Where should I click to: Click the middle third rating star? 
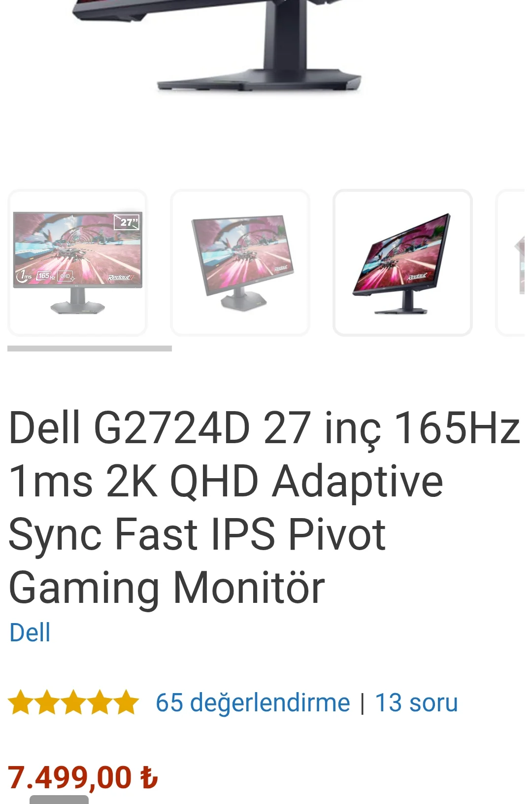click(74, 702)
